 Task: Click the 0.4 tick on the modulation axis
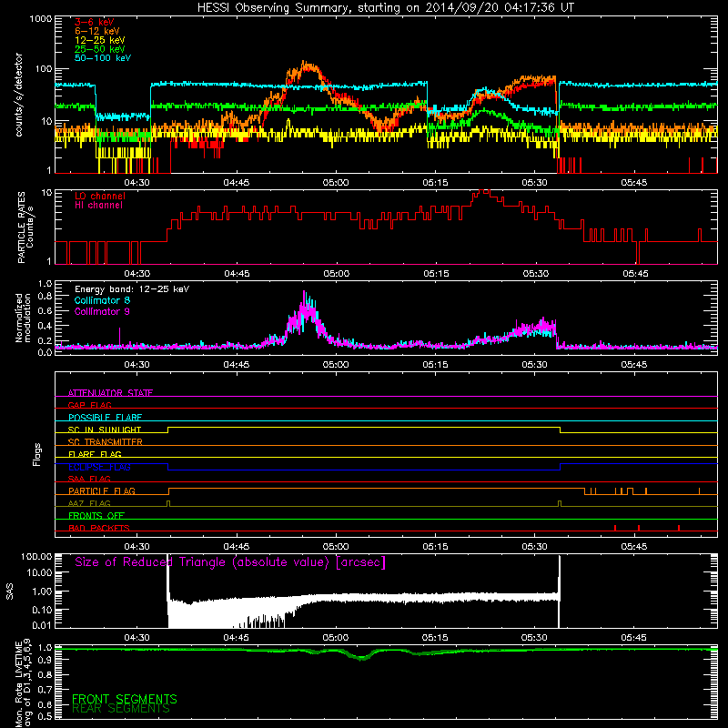(x=45, y=326)
